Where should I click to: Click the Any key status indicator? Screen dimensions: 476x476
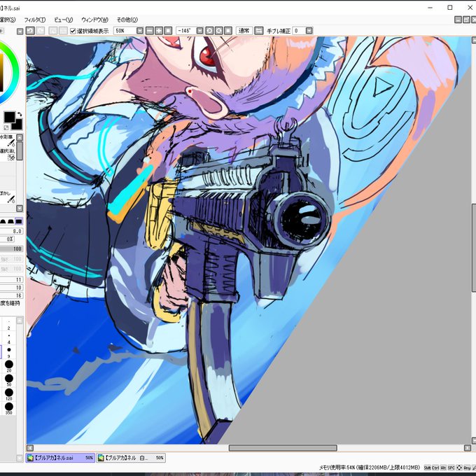click(467, 468)
